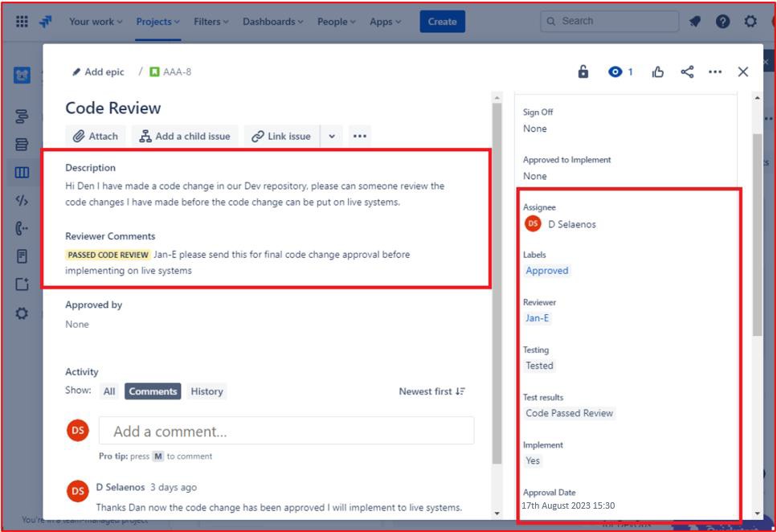Open the notifications bell icon

tap(695, 22)
